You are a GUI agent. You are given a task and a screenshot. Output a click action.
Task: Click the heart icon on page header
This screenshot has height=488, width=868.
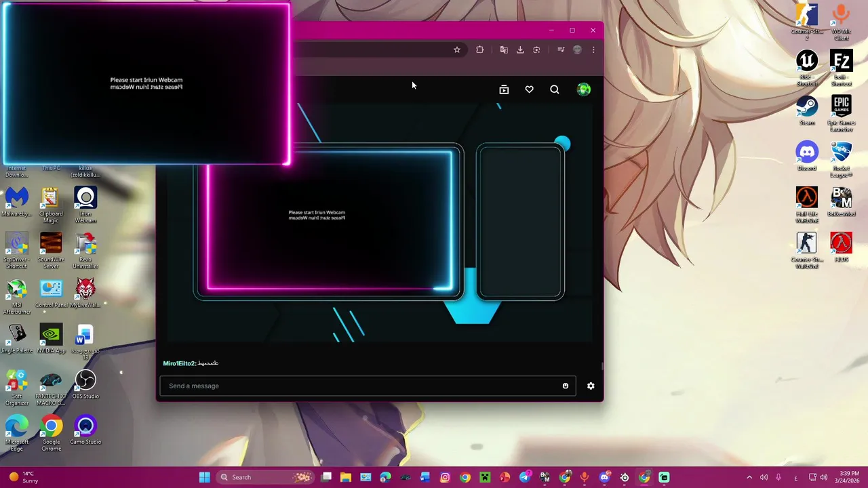pos(529,89)
